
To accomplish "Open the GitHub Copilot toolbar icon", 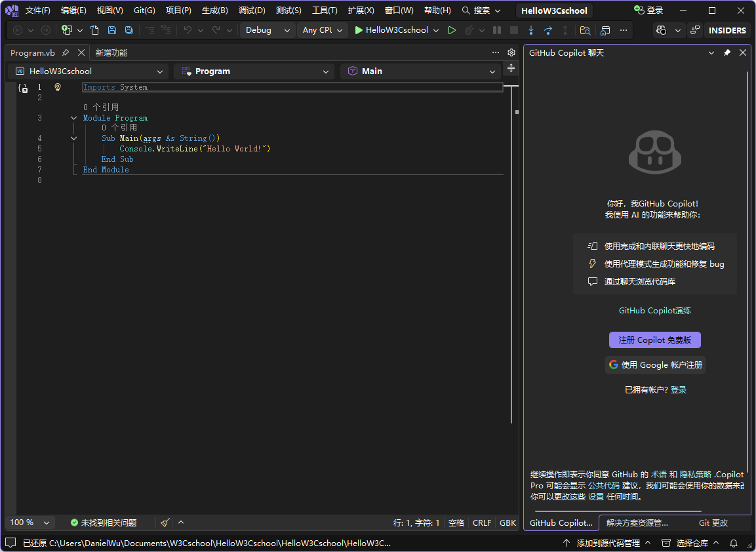I will coord(662,30).
